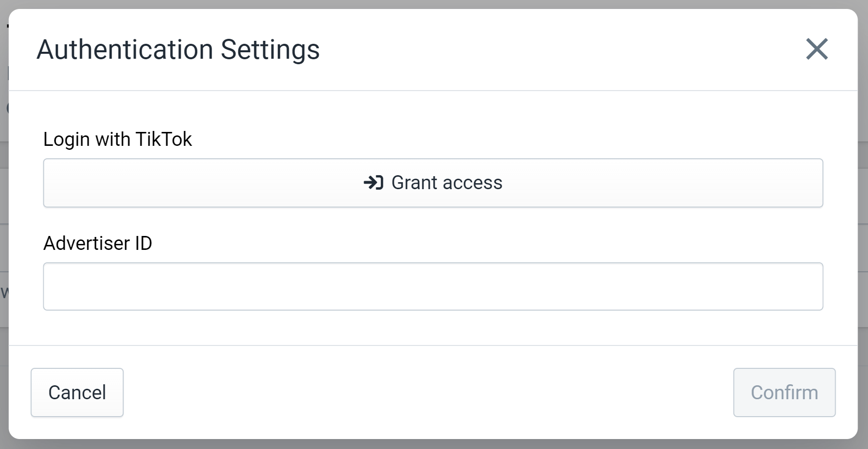This screenshot has height=449, width=868.
Task: Focus the Advertiser ID text field
Action: click(x=433, y=287)
